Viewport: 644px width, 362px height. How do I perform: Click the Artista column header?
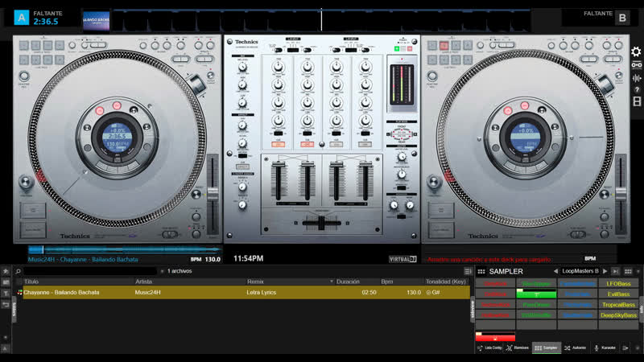tap(143, 282)
